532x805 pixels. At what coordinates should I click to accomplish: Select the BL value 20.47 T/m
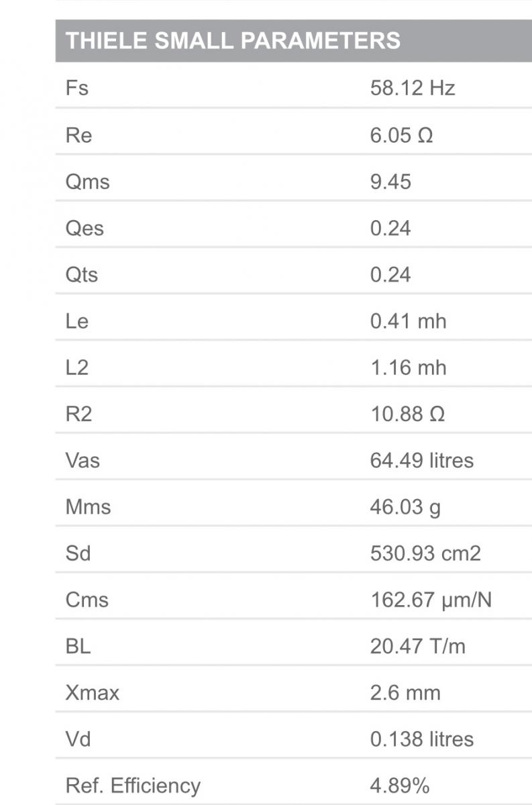[x=417, y=646]
